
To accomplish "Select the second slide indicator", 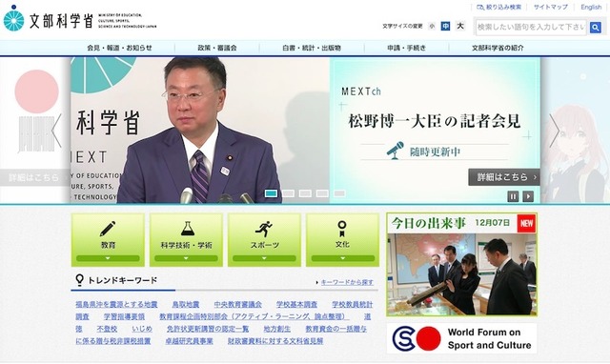I will (288, 193).
